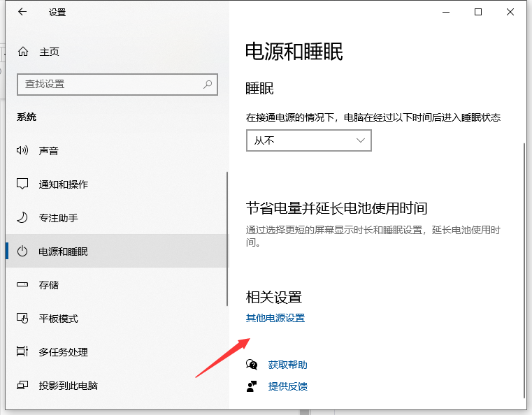Screen dimensions: 532x415
Task: Click the 提供反馈 person icon
Action: pyautogui.click(x=252, y=386)
